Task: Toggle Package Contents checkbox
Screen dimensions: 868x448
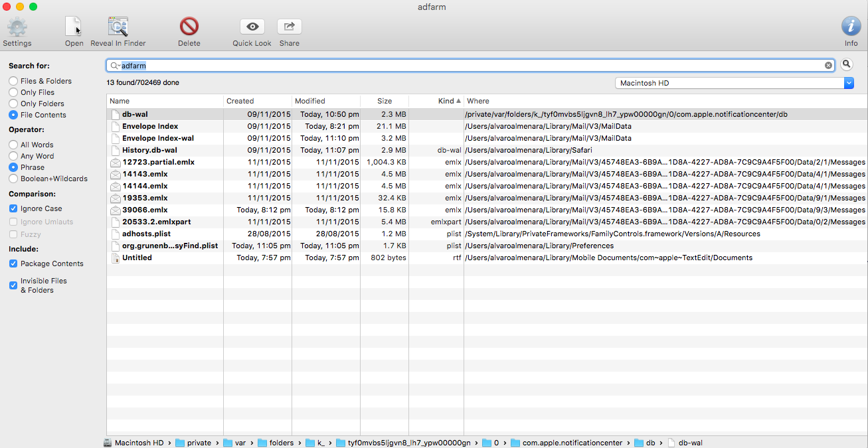Action: 13,263
